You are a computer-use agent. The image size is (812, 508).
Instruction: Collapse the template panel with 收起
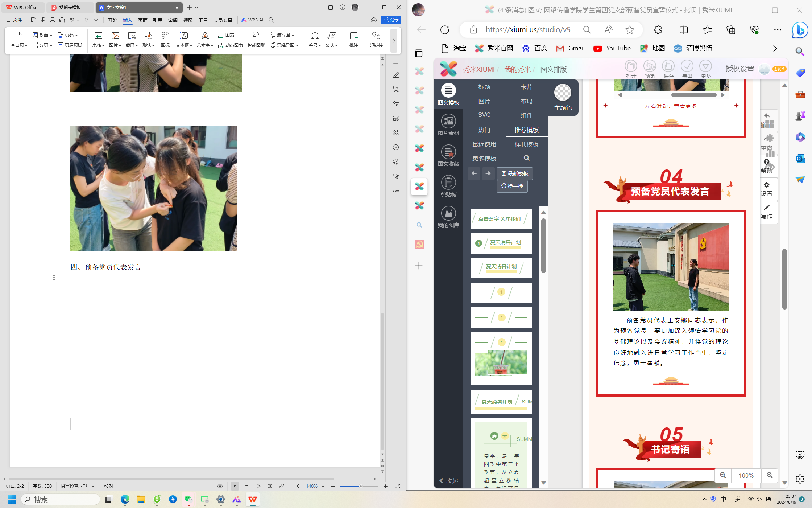point(449,480)
